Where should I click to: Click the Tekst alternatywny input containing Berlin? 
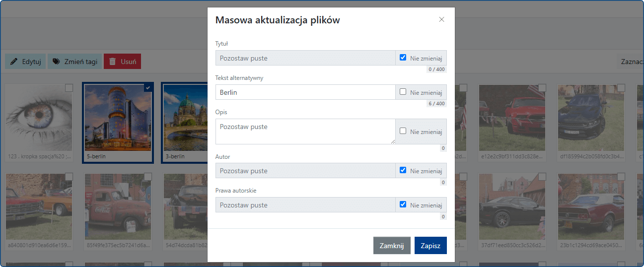tap(305, 92)
